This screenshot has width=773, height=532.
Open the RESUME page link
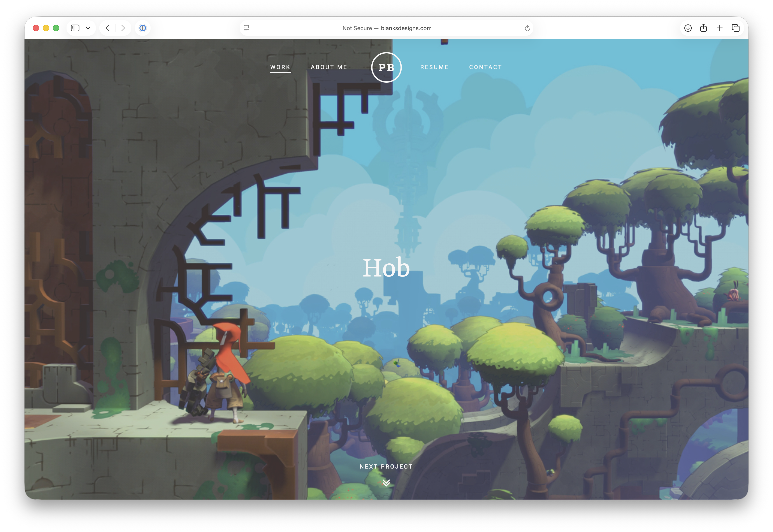tap(434, 67)
